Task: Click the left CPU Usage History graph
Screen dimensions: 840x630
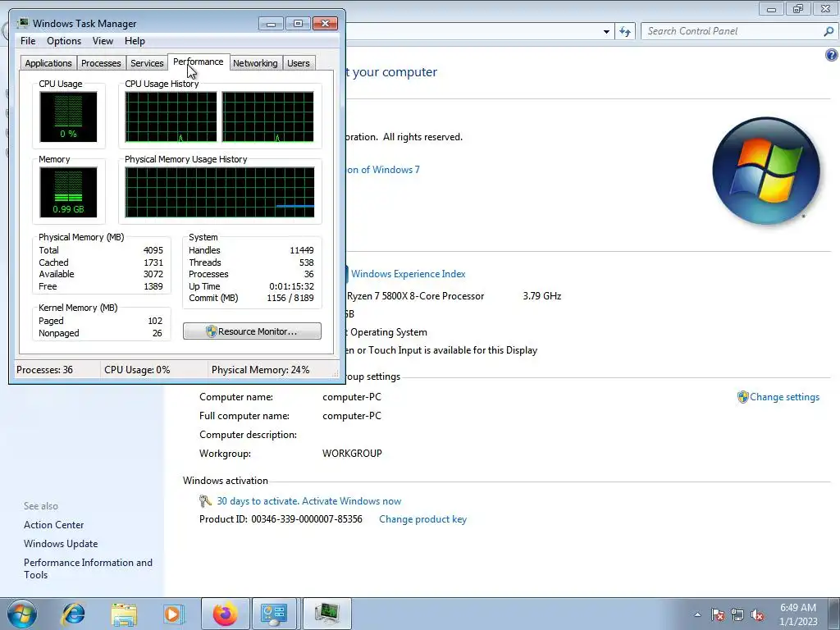Action: click(171, 116)
